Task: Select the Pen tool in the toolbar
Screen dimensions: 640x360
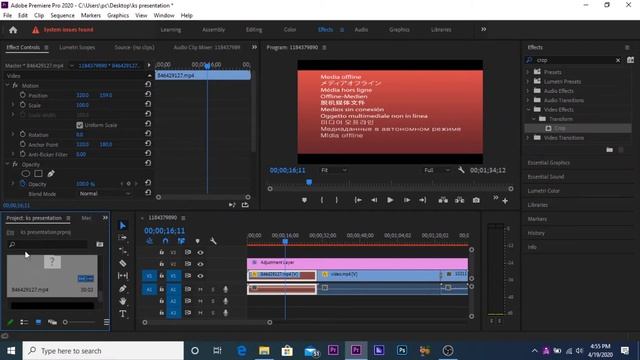Action: (x=122, y=289)
